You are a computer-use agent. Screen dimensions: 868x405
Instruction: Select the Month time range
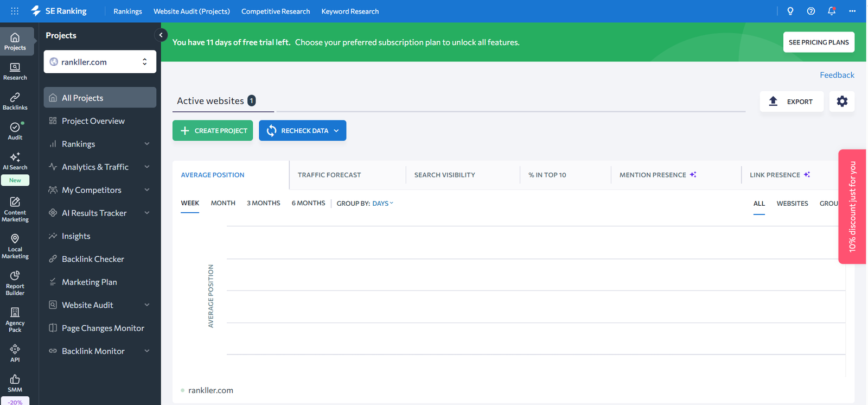pos(223,203)
